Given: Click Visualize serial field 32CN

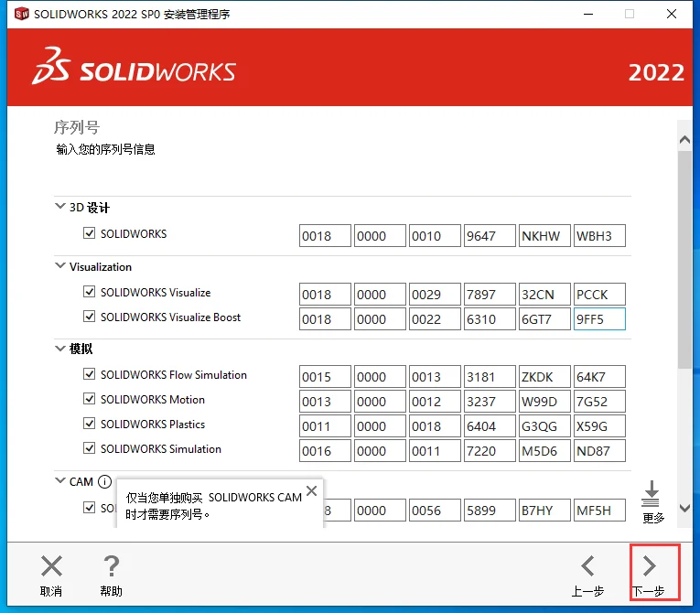Looking at the screenshot, I should tap(544, 295).
